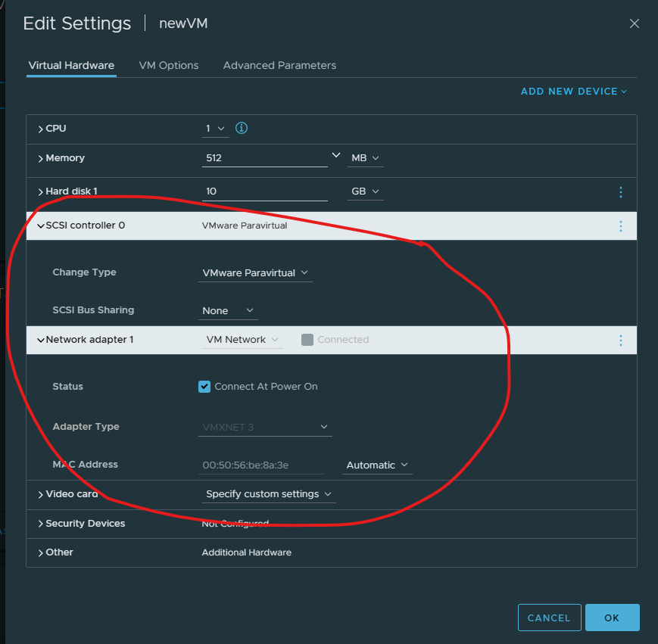Open memory size presets dropdown arrow
The image size is (658, 644).
coord(335,155)
